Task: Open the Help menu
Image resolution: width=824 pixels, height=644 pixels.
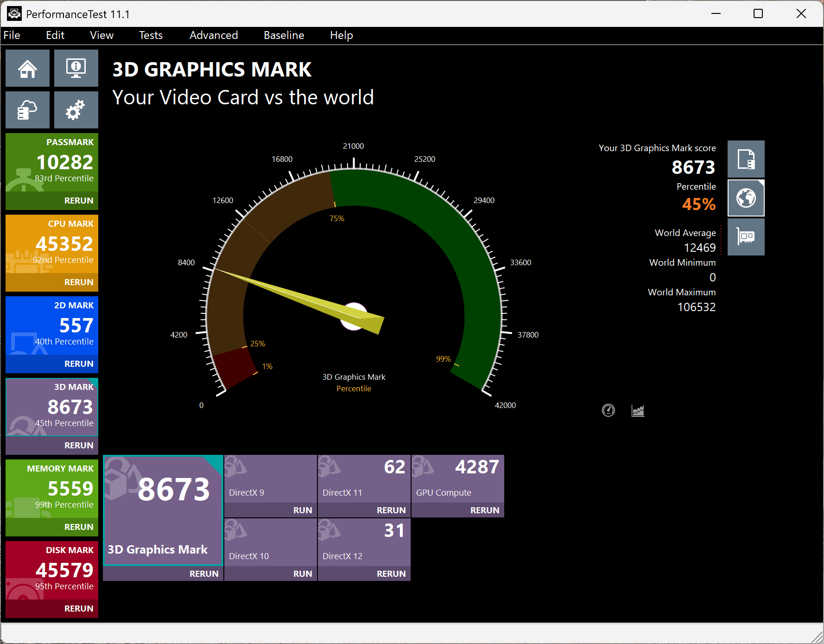Action: (341, 35)
